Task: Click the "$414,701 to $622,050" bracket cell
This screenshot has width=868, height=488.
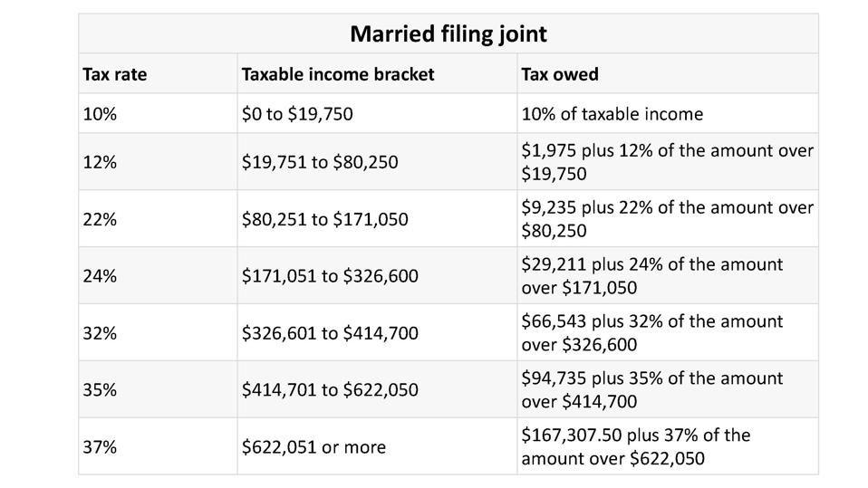Action: click(x=330, y=389)
